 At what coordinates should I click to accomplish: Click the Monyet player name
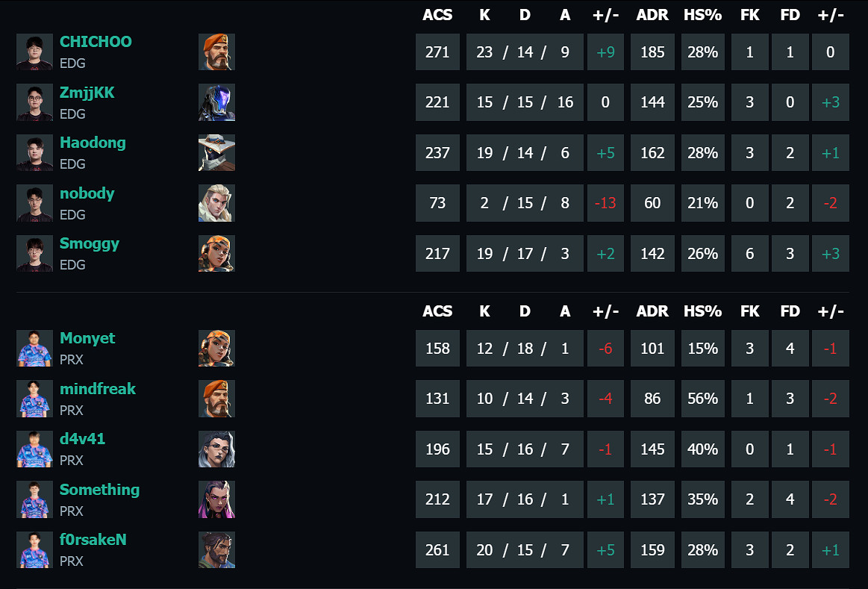(87, 337)
